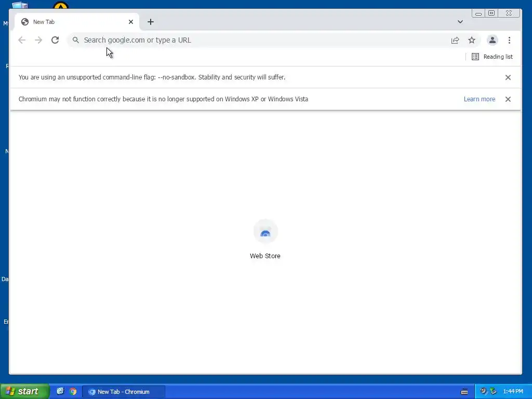The height and width of the screenshot is (399, 532).
Task: Reload the current page
Action: tap(55, 40)
